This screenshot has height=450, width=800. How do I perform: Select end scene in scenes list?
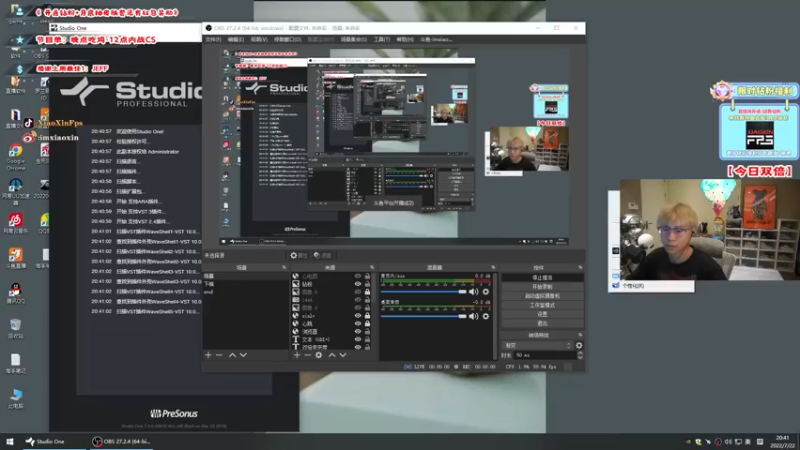tap(245, 292)
